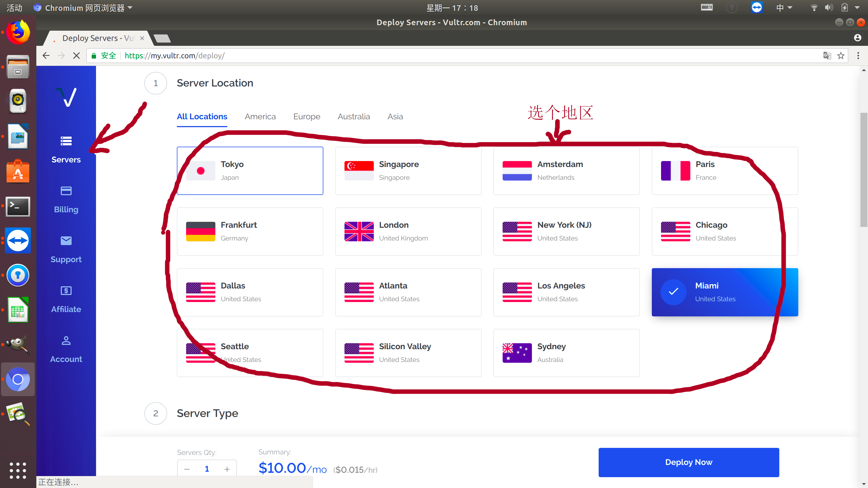Open LibreOffice Writer from dock
The width and height of the screenshot is (868, 488).
18,136
